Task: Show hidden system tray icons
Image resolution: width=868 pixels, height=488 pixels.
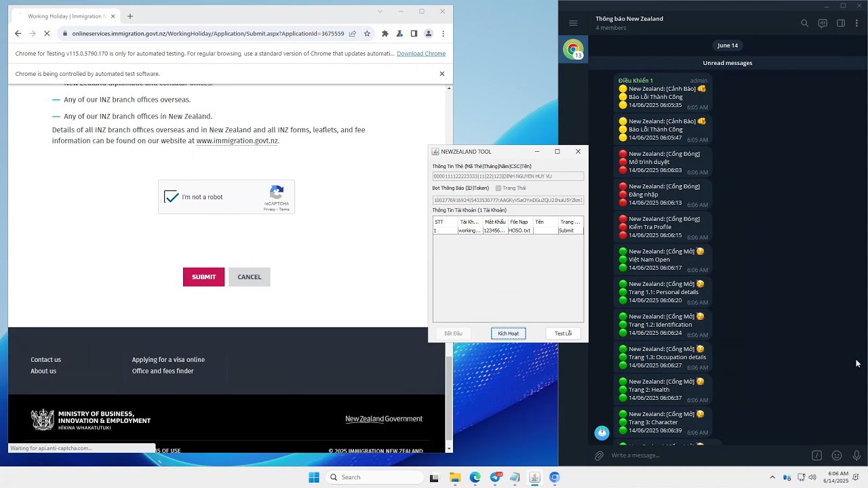Action: (x=772, y=477)
